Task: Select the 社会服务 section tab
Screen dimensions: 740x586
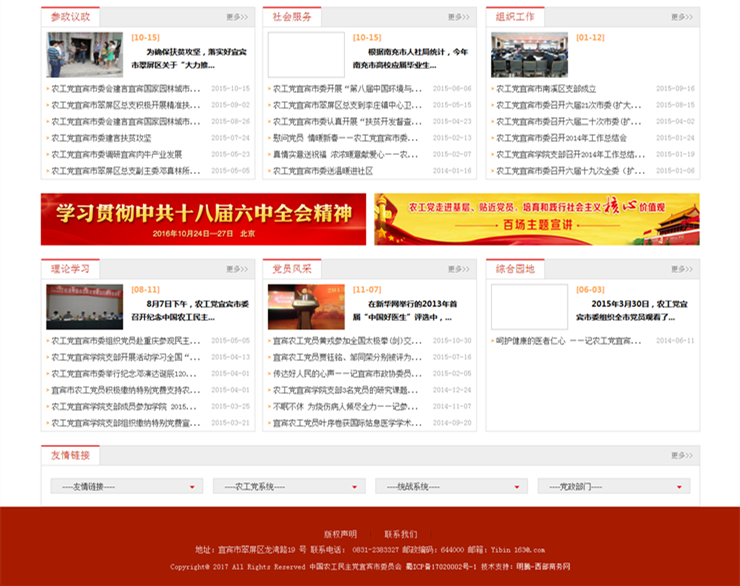Action: [292, 17]
